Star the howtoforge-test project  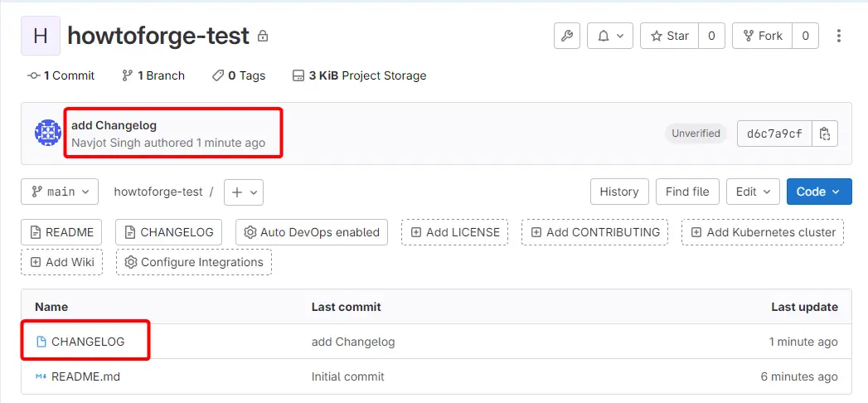670,36
